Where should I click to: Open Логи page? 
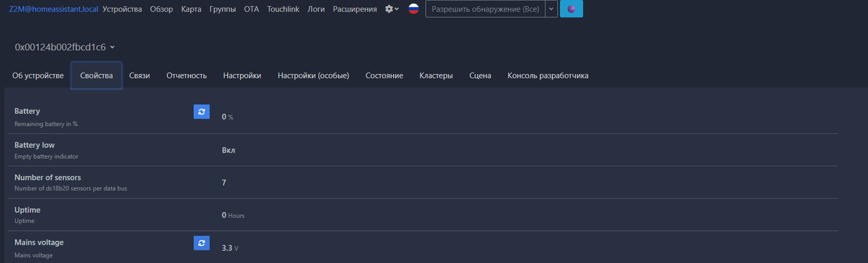(316, 9)
